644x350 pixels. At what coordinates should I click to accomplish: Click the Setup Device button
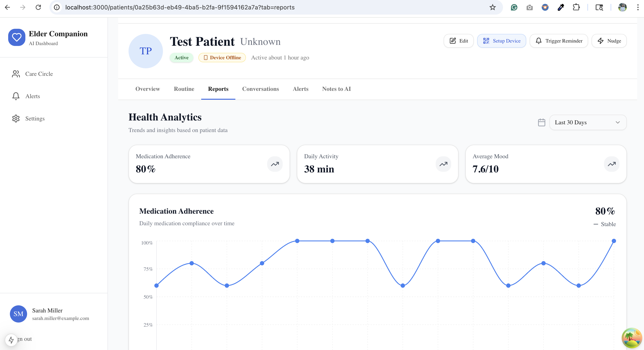501,41
